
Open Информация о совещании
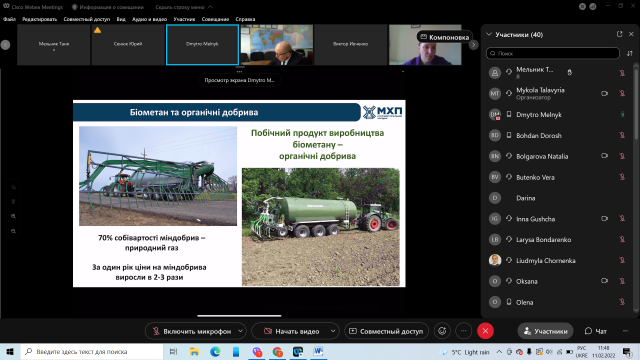pyautogui.click(x=108, y=7)
